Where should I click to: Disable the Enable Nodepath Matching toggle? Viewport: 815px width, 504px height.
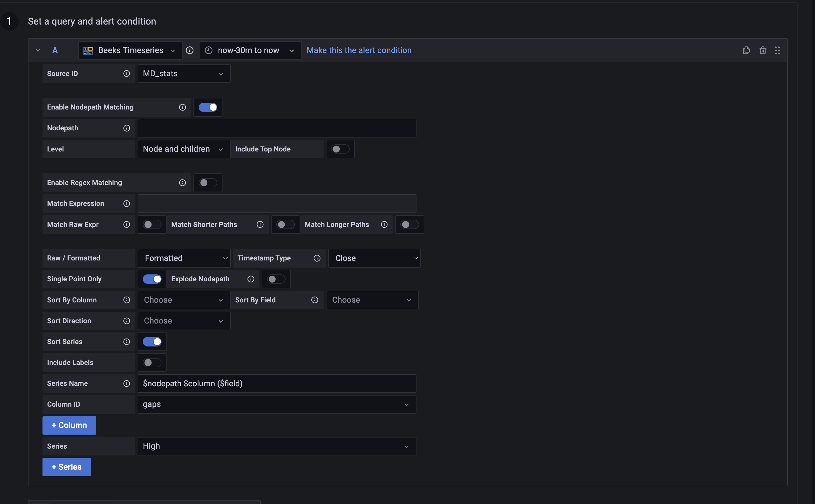(208, 107)
